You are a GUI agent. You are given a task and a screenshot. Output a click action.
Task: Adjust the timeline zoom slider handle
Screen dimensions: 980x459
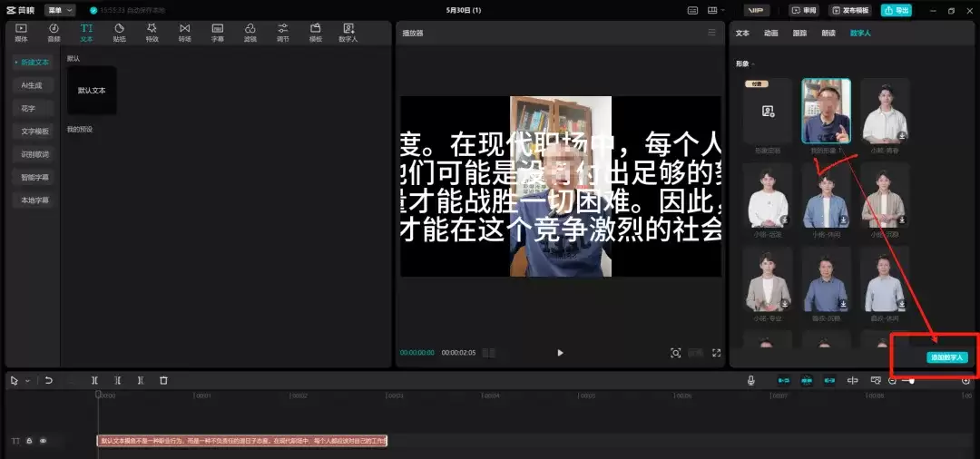pyautogui.click(x=912, y=380)
